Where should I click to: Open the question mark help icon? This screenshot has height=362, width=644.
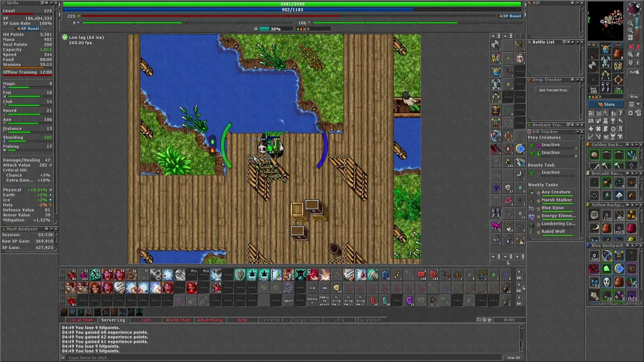pyautogui.click(x=620, y=113)
